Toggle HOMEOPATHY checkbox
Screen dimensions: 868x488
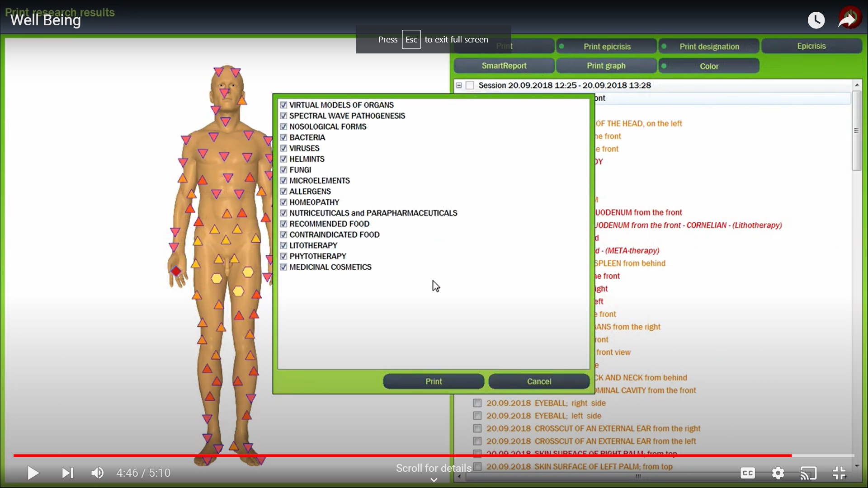(x=283, y=202)
